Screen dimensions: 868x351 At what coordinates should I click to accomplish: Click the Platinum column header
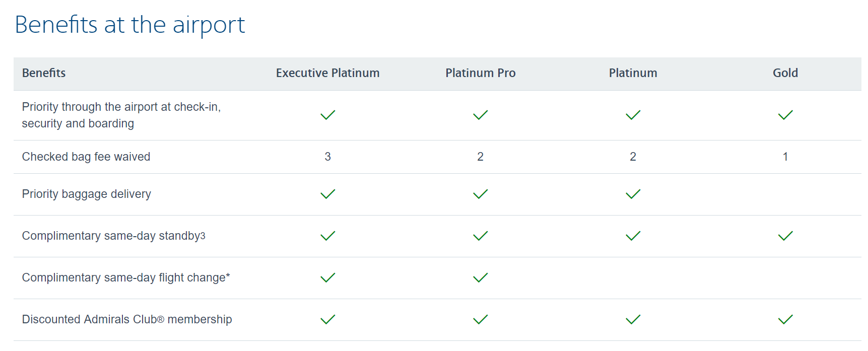[x=633, y=73]
